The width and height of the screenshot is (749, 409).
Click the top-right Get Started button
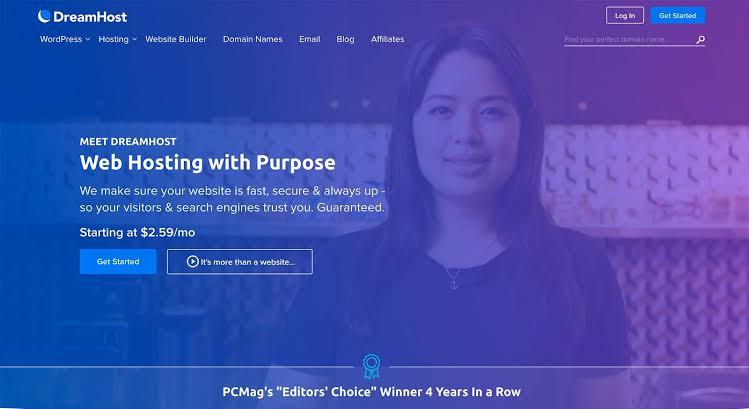click(x=677, y=15)
